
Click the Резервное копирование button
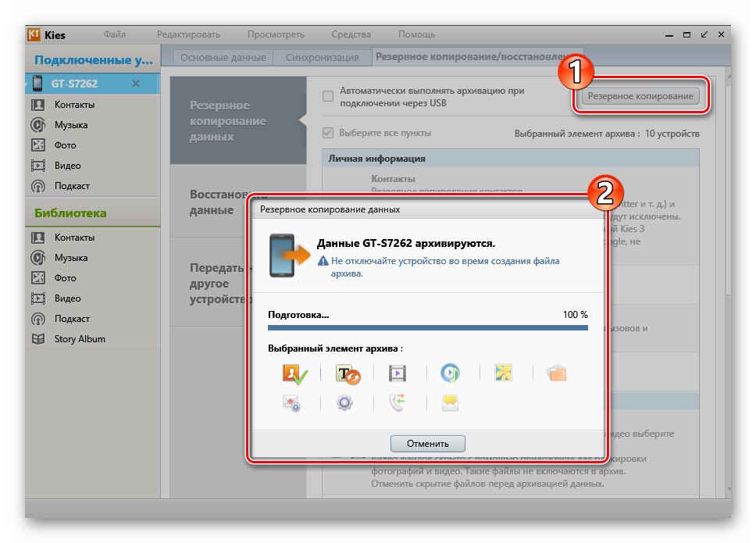640,96
